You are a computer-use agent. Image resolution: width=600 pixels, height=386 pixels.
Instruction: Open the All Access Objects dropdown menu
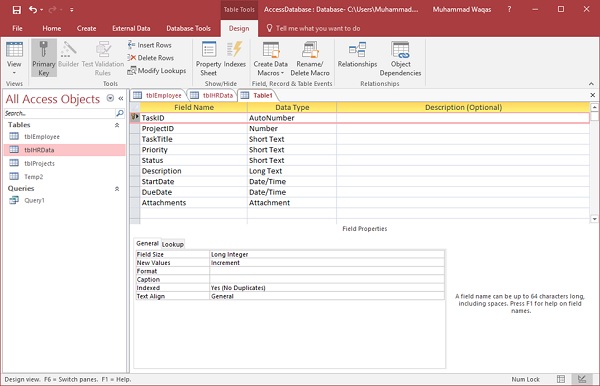pos(110,98)
